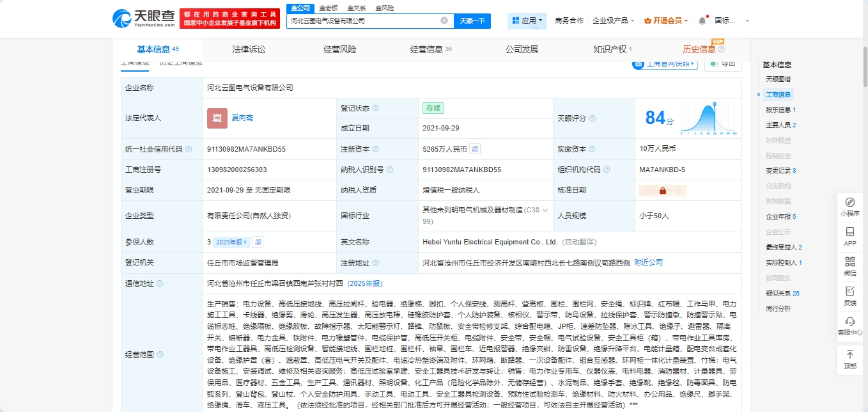Click the 反馈 feedback icon

click(x=850, y=296)
